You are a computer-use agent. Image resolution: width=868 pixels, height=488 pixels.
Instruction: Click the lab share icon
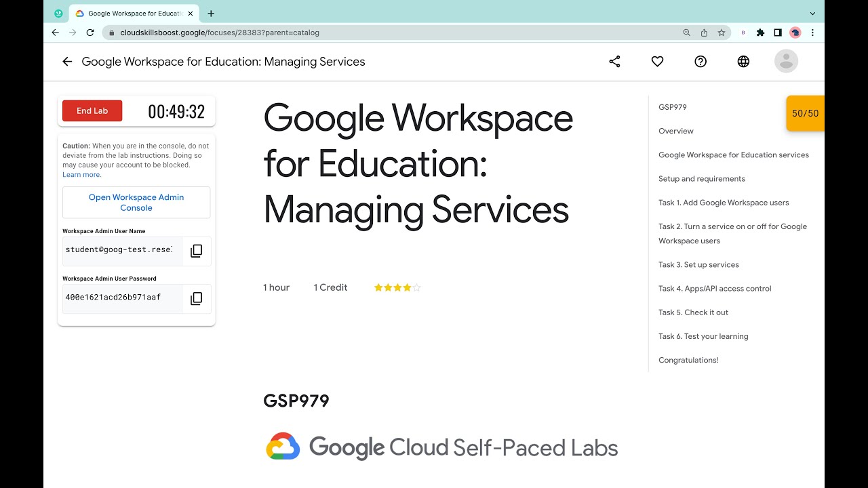pos(614,62)
